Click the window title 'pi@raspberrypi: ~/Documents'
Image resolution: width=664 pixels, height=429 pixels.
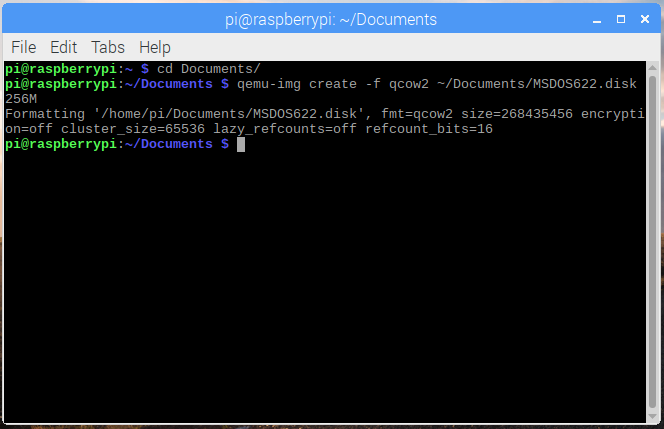tap(331, 19)
